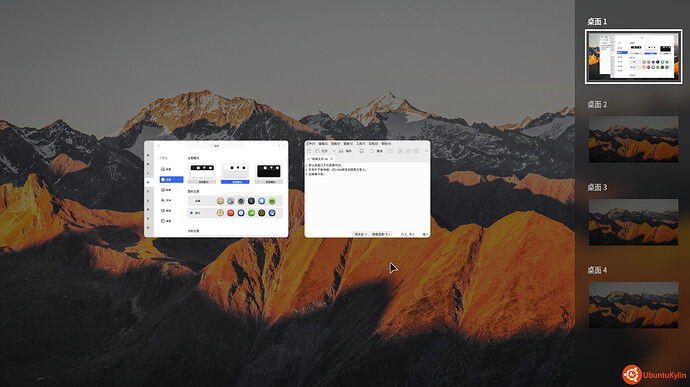This screenshot has width=690, height=387.
Task: Click the open folder icon in editor toolbar
Action: [317, 151]
